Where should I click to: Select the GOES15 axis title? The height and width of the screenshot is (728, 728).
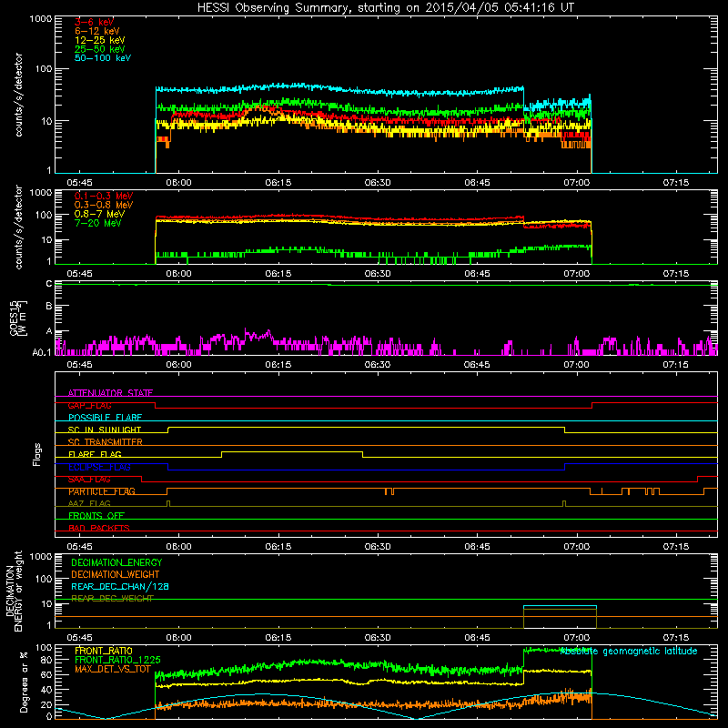coord(17,318)
